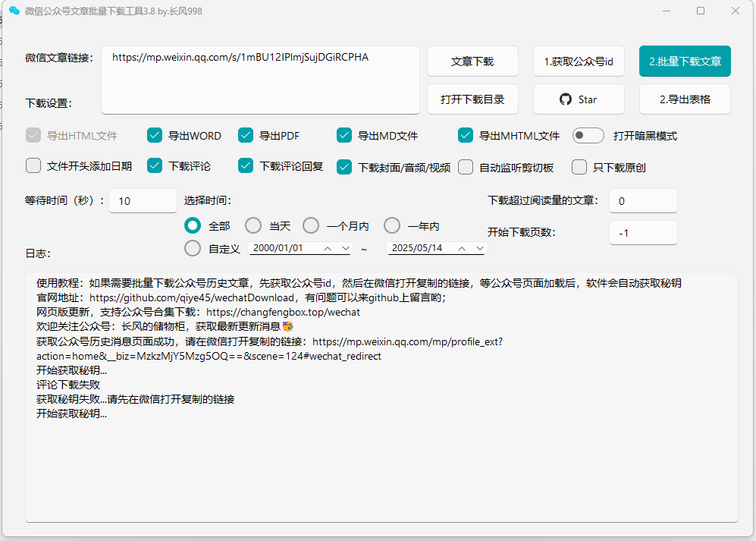
Task: Click the start date up arrow for 2000/01/01
Action: coord(328,248)
